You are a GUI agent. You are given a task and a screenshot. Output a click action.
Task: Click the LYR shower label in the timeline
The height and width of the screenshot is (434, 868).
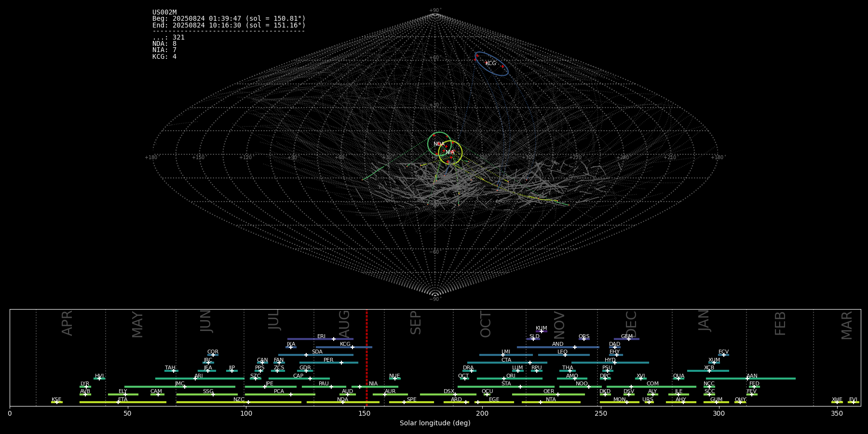(x=85, y=384)
